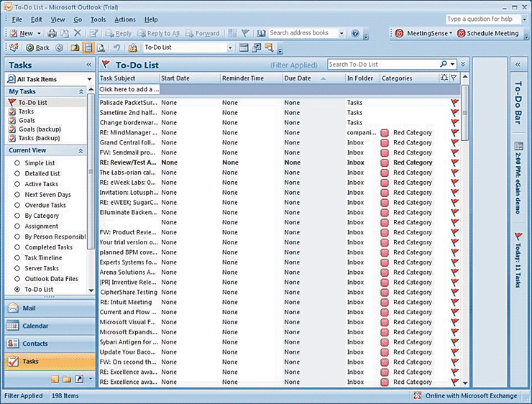
Task: Select the Simple List view radio button
Action: coord(17,163)
